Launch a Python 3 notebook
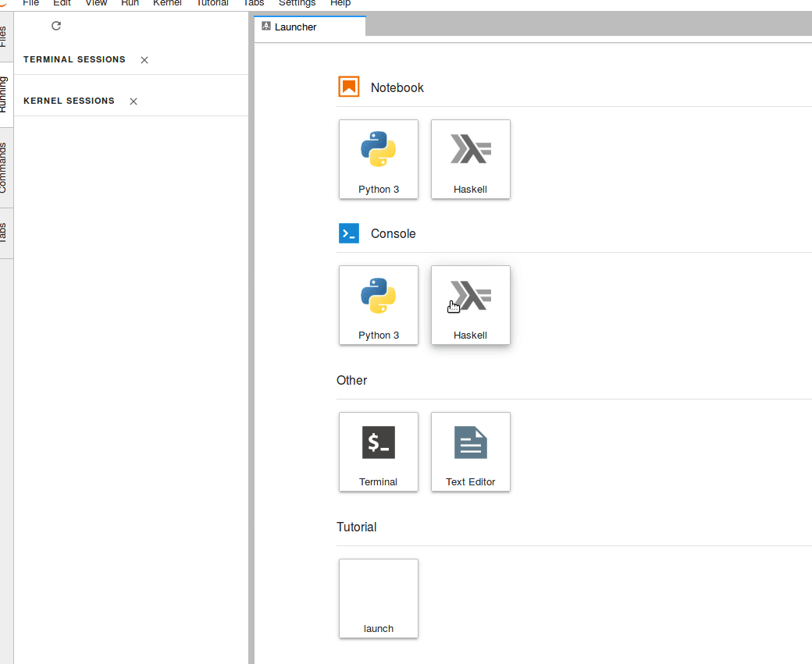 pyautogui.click(x=379, y=159)
